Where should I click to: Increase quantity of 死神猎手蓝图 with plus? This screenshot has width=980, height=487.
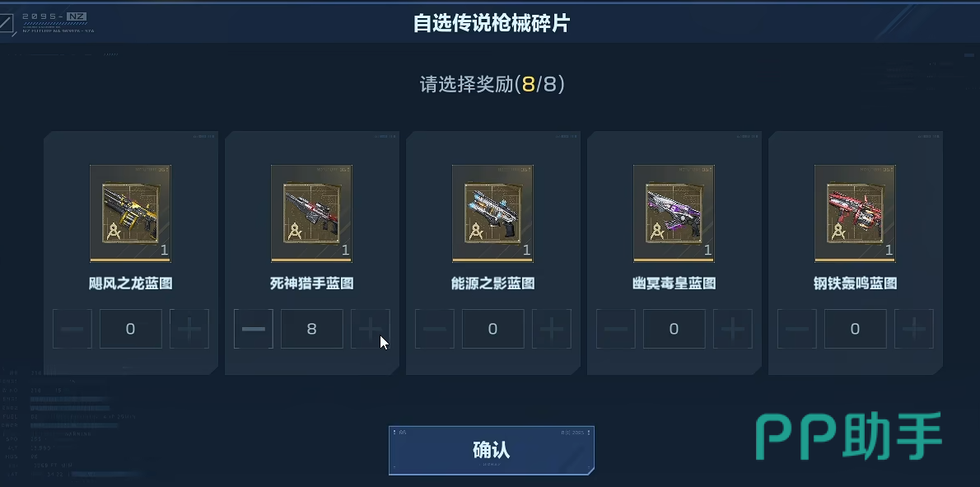point(370,329)
